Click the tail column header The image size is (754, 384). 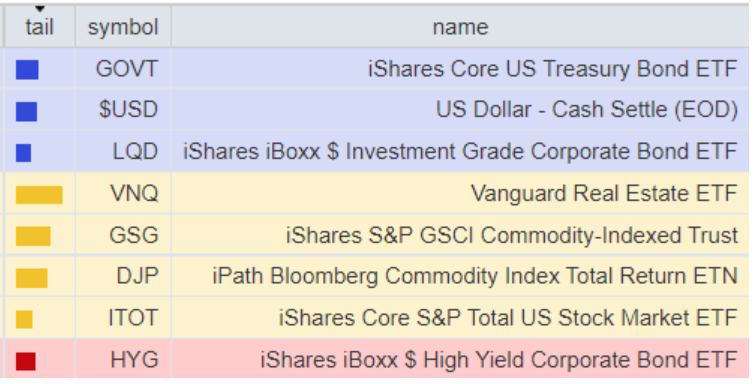(39, 26)
